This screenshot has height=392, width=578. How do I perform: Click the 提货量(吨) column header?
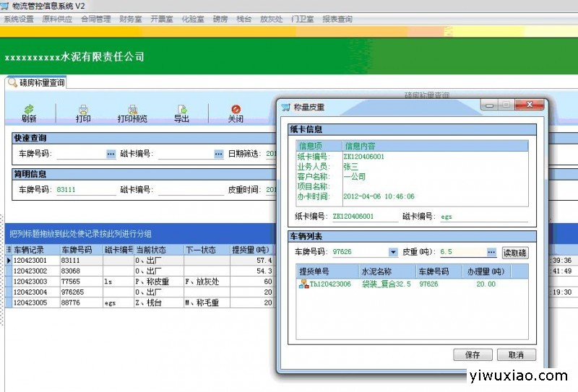(x=252, y=250)
